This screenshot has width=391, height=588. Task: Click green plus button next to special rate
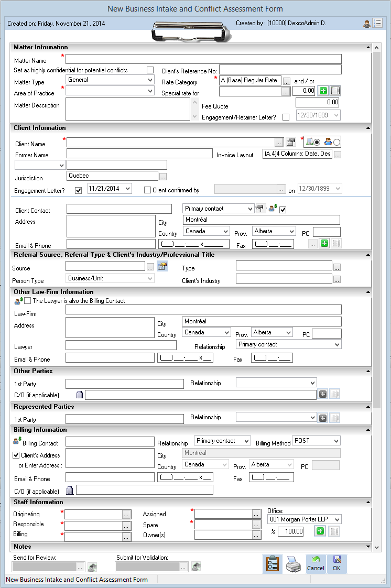pos(323,91)
